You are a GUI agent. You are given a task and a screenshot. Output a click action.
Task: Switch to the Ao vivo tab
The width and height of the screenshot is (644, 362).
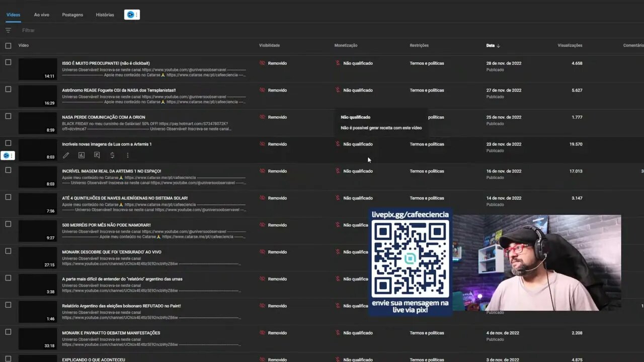pyautogui.click(x=42, y=15)
